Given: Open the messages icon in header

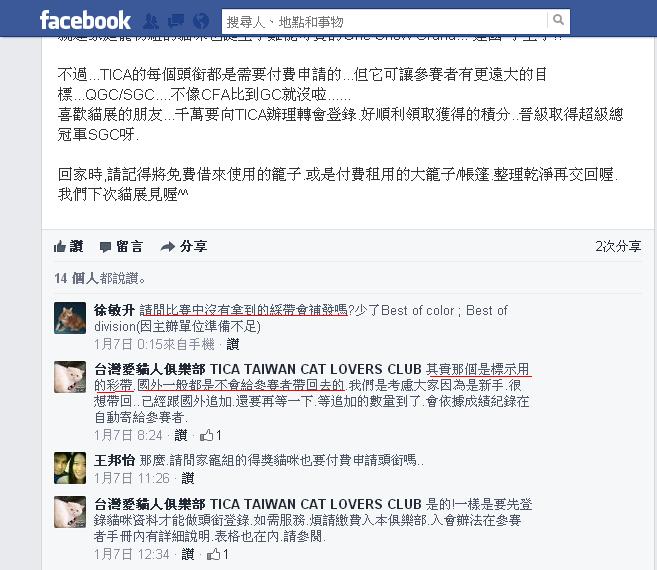Looking at the screenshot, I should coord(176,21).
